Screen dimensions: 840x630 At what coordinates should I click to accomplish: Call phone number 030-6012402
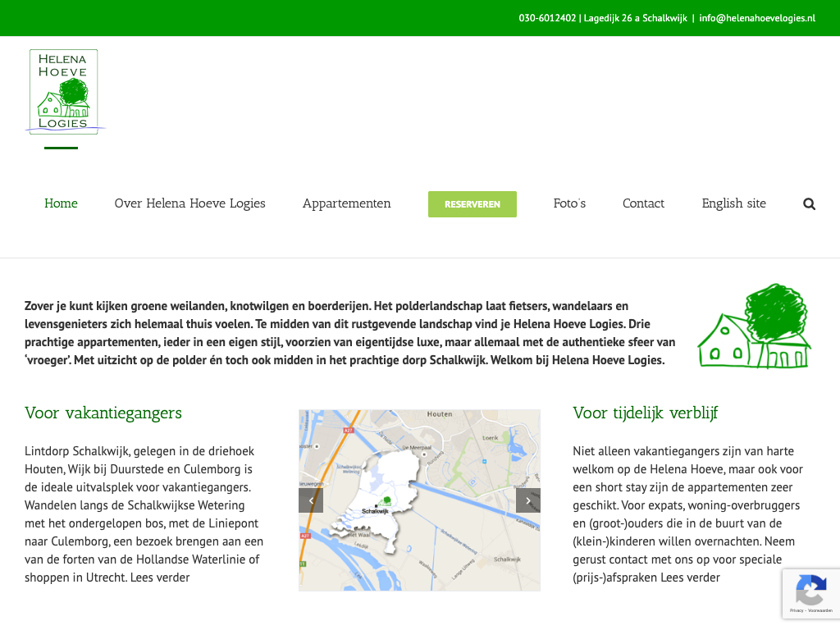click(x=547, y=18)
